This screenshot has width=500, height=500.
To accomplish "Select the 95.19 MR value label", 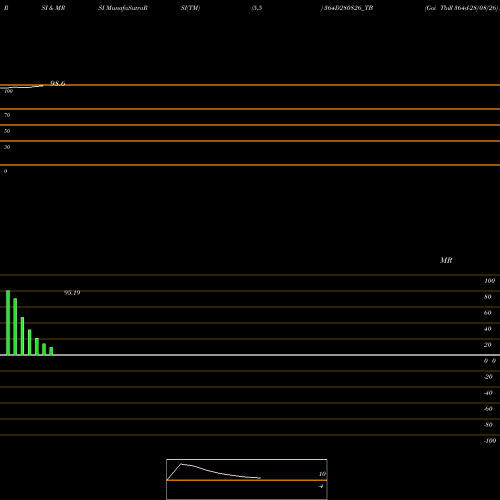I will click(x=72, y=293).
